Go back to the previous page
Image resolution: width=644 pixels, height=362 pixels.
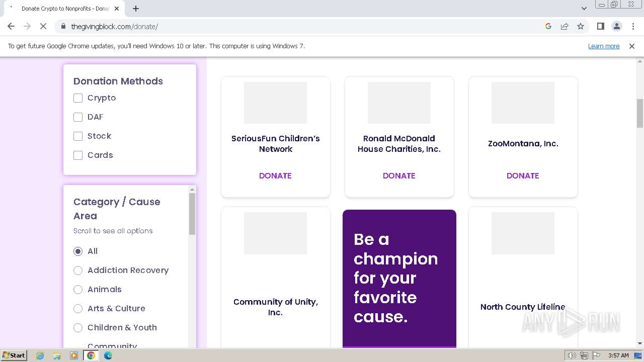[x=11, y=26]
